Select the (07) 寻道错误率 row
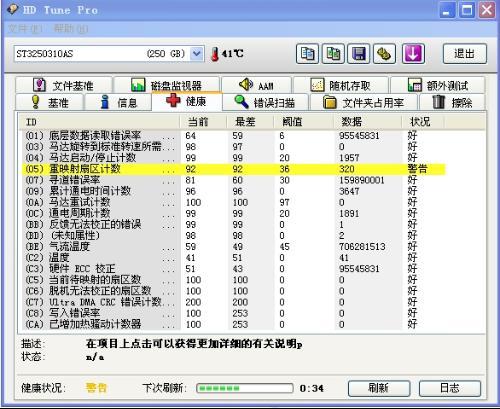 click(232, 180)
